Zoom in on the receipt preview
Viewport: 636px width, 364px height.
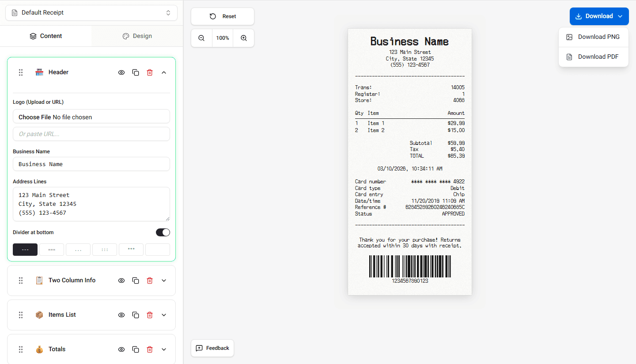point(243,38)
